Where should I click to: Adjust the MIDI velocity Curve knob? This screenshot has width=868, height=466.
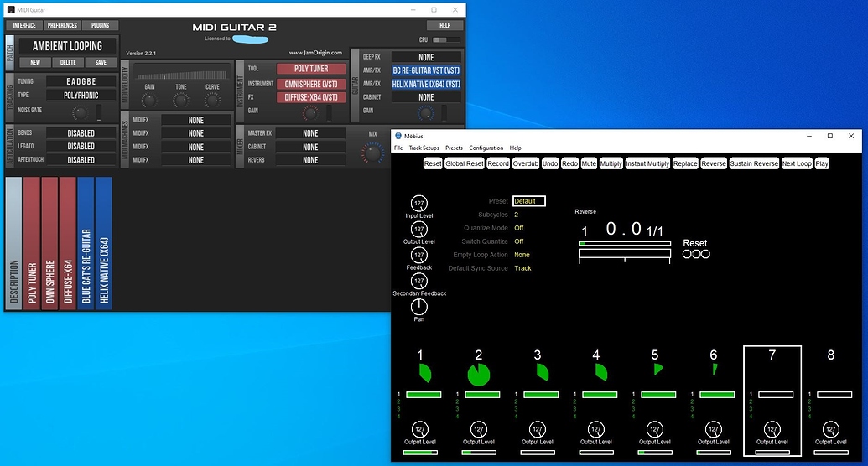point(212,101)
